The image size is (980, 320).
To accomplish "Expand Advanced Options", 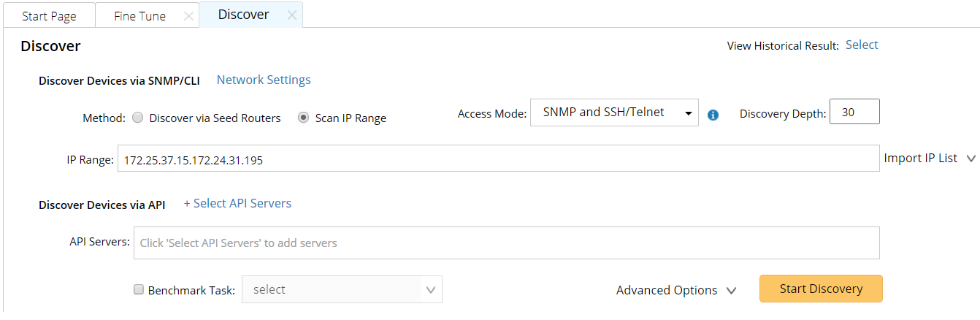I will [675, 290].
